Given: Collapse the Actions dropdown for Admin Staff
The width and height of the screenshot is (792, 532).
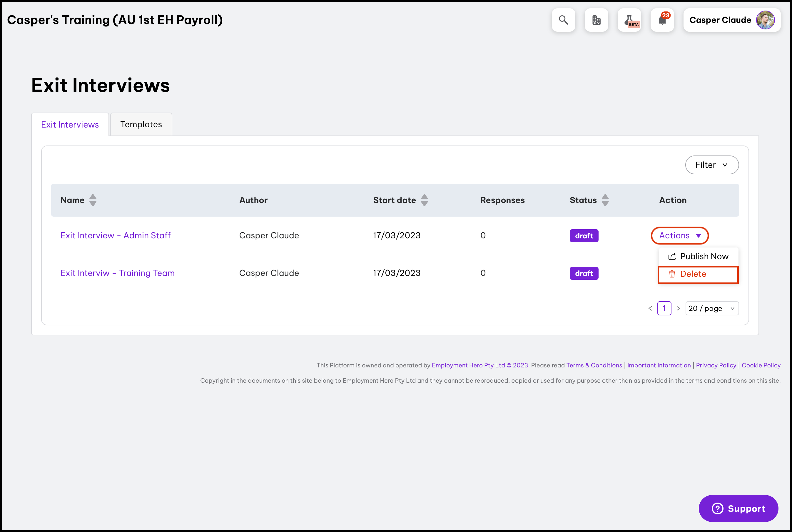Looking at the screenshot, I should pos(680,235).
